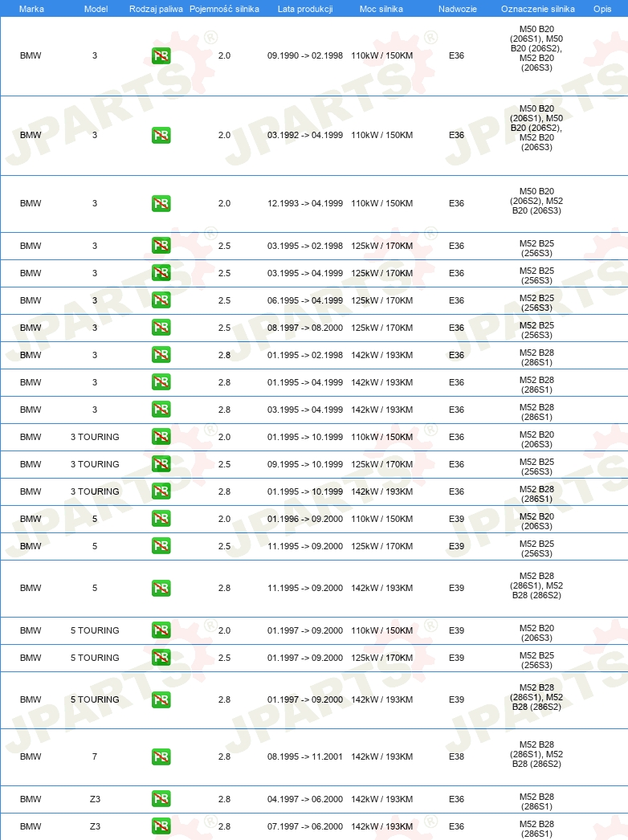The height and width of the screenshot is (840, 628).
Task: Select production date 08.1997 -> 08.2000
Action: pos(305,328)
